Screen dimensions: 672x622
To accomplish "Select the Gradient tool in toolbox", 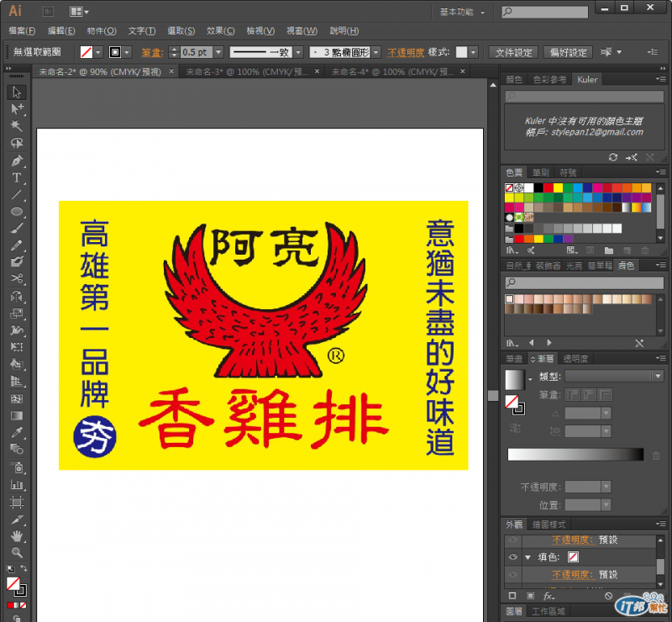I will pos(16,416).
